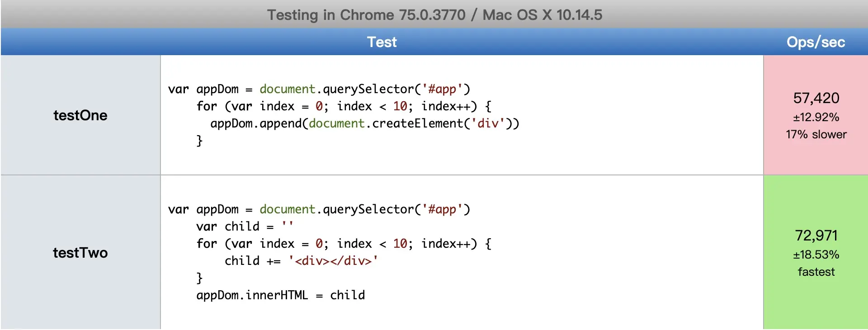This screenshot has height=330, width=868.
Task: Click the for loop line in testOne
Action: coord(344,106)
